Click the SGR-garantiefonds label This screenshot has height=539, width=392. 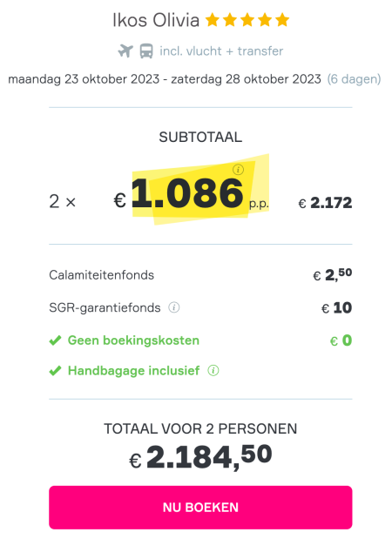click(x=105, y=307)
